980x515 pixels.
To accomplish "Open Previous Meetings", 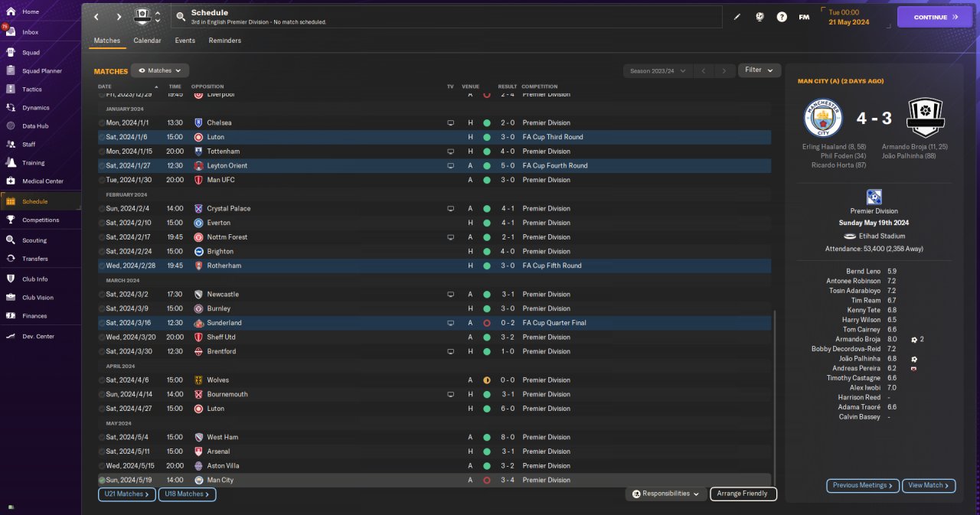I will click(x=862, y=485).
